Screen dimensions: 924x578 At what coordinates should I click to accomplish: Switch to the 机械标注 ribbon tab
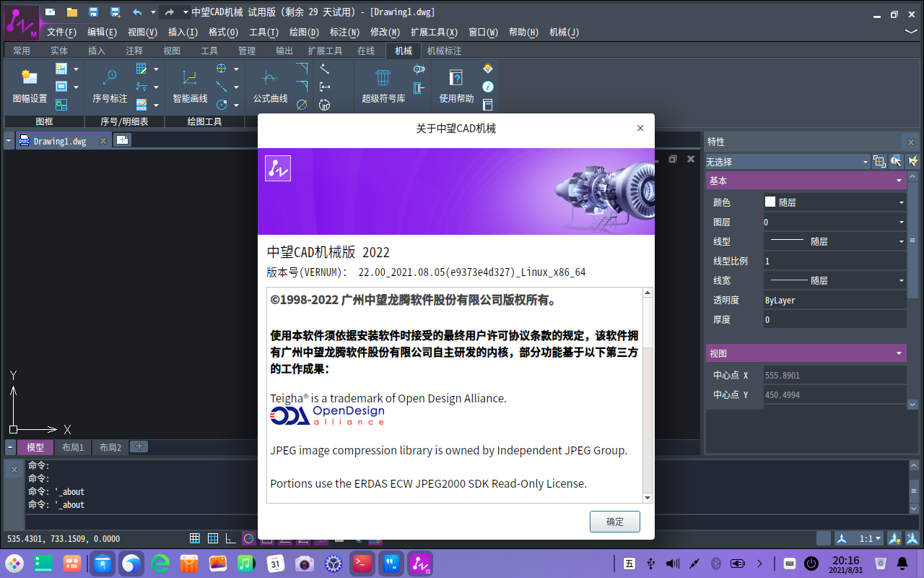coord(444,51)
